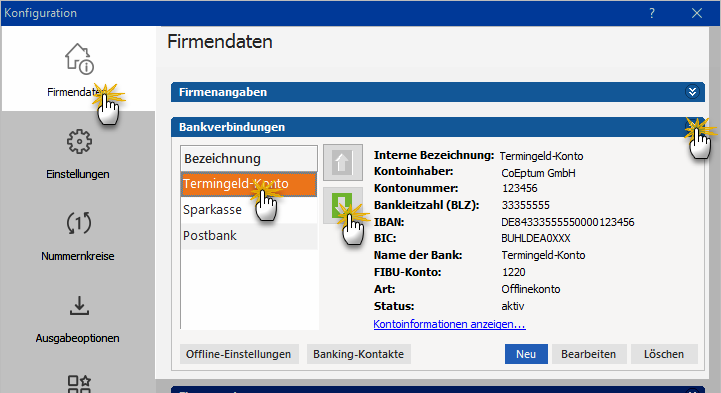Screen dimensions: 721x393
Task: Click Bearbeiten to edit the account
Action: click(x=589, y=354)
